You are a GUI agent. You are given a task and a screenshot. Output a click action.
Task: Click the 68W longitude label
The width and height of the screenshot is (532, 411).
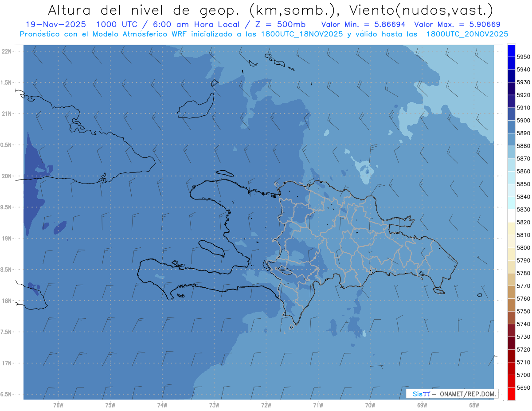474,405
